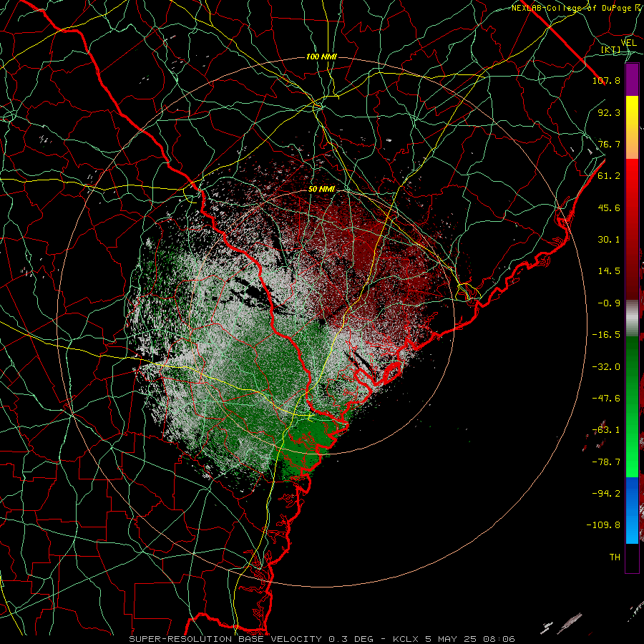Select the 92.3 velocity scale value
Screen dimensions: 644x644
[609, 112]
